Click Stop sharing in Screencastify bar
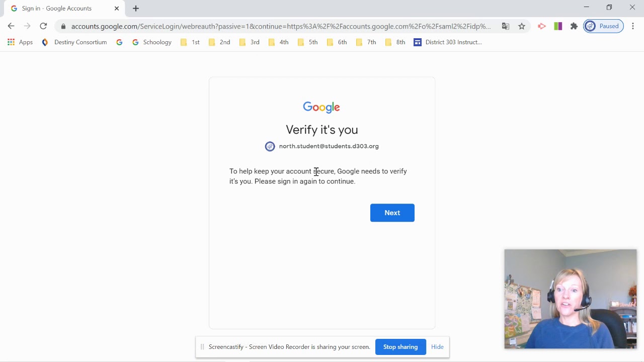Screen dimensions: 644x362 click(400, 347)
